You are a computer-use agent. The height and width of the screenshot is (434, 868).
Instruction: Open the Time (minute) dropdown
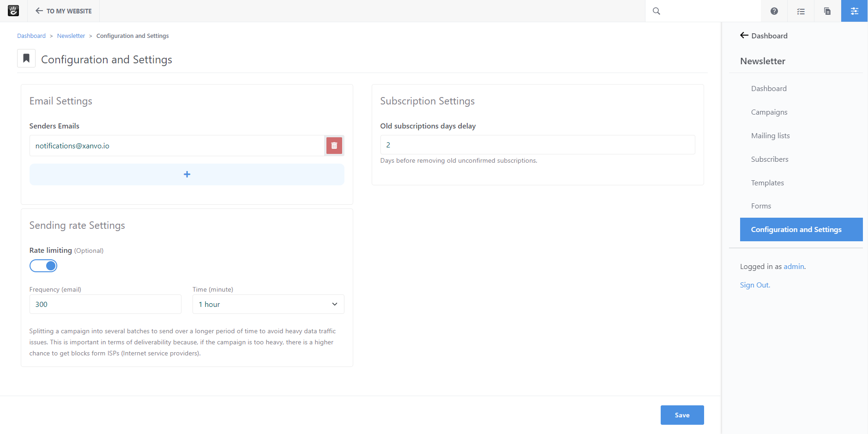tap(268, 304)
